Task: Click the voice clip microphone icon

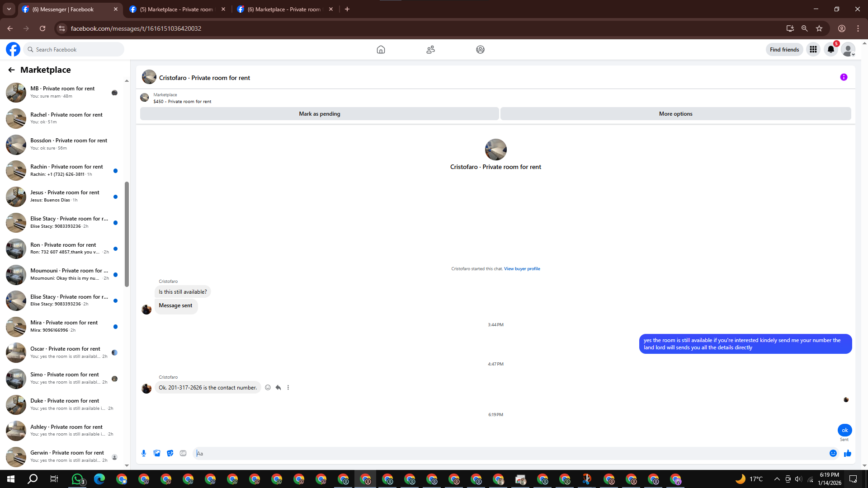Action: pos(144,453)
